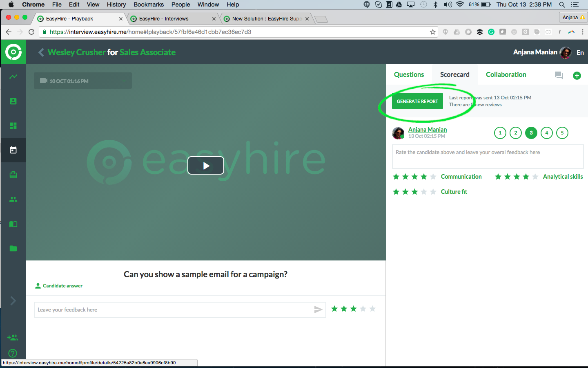Switch to the Questions tab
The width and height of the screenshot is (588, 368).
tap(409, 74)
